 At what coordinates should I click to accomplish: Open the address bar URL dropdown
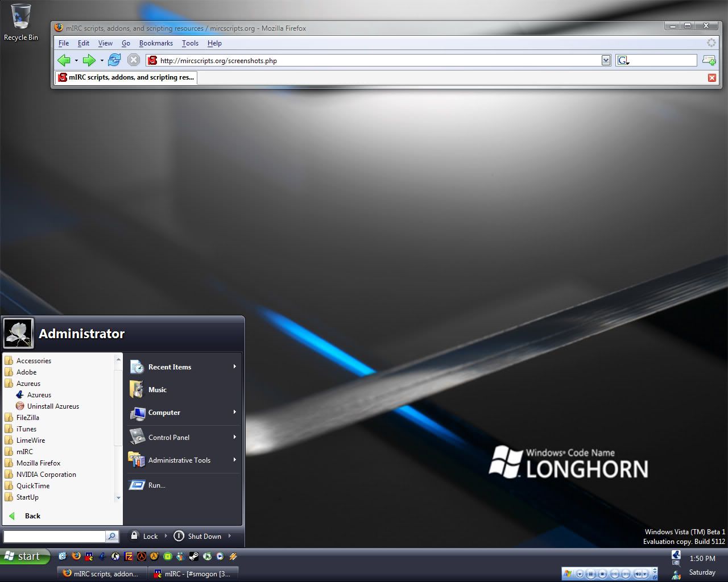[606, 60]
